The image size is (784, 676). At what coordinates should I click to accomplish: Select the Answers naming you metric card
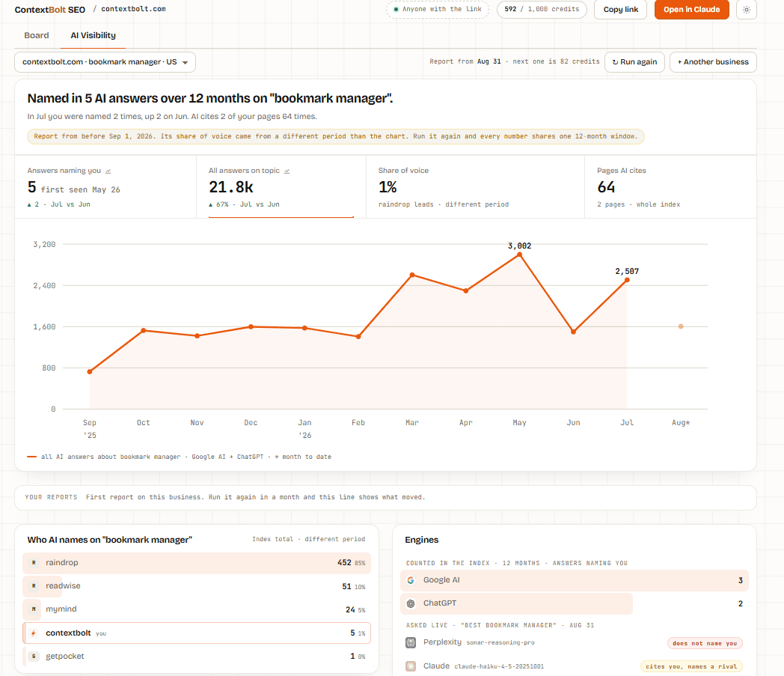tap(105, 186)
